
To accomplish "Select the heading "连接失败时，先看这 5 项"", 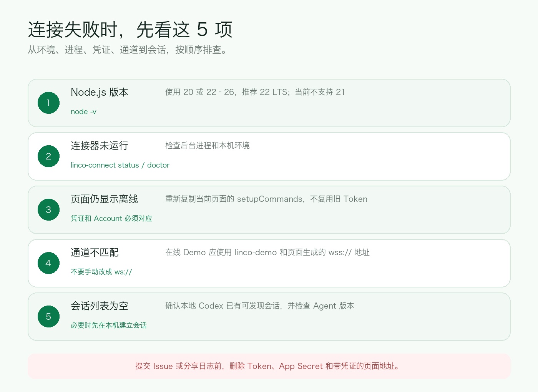I will point(130,30).
